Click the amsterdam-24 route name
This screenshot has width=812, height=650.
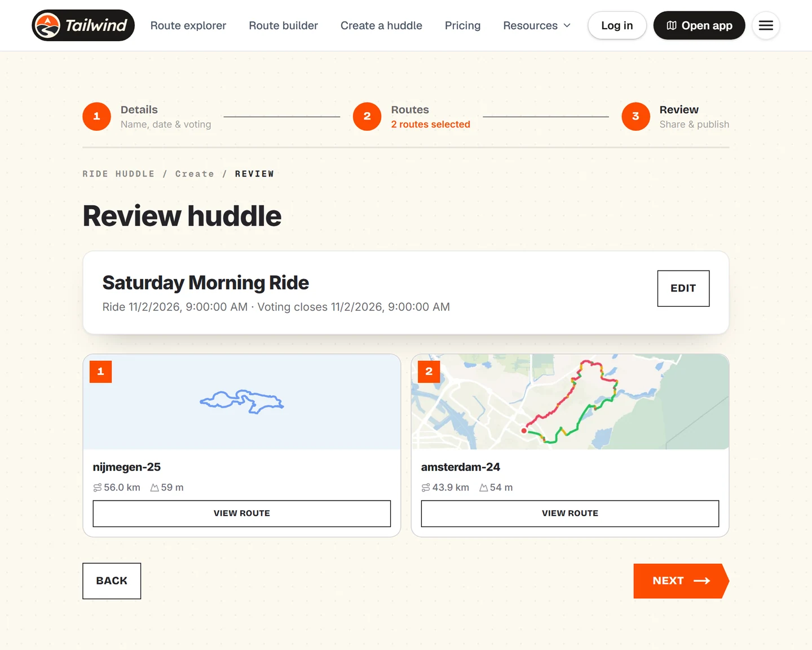(x=461, y=467)
